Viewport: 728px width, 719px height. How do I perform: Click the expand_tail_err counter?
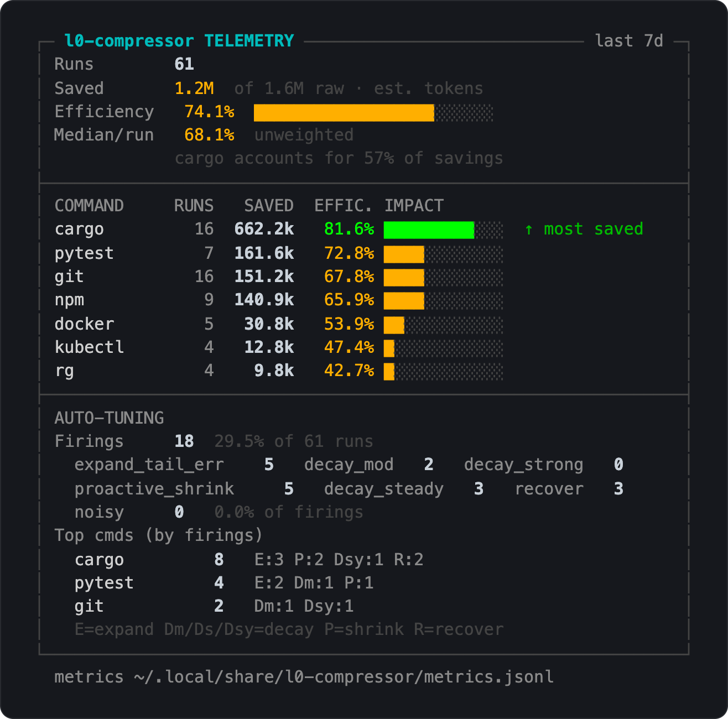tap(174, 465)
